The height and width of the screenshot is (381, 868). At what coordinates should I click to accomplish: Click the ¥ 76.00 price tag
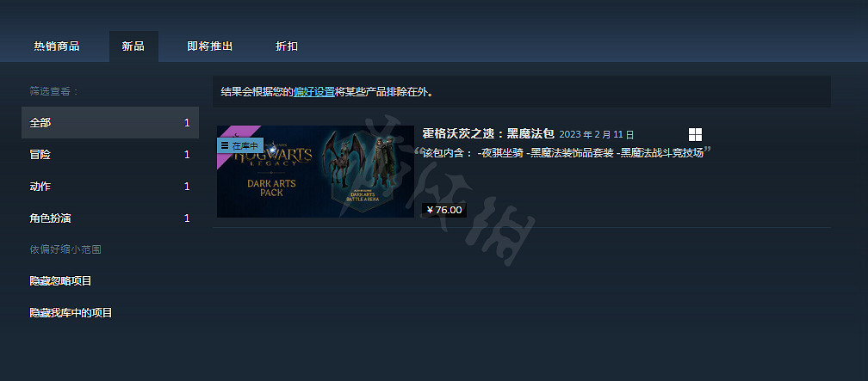click(x=444, y=210)
